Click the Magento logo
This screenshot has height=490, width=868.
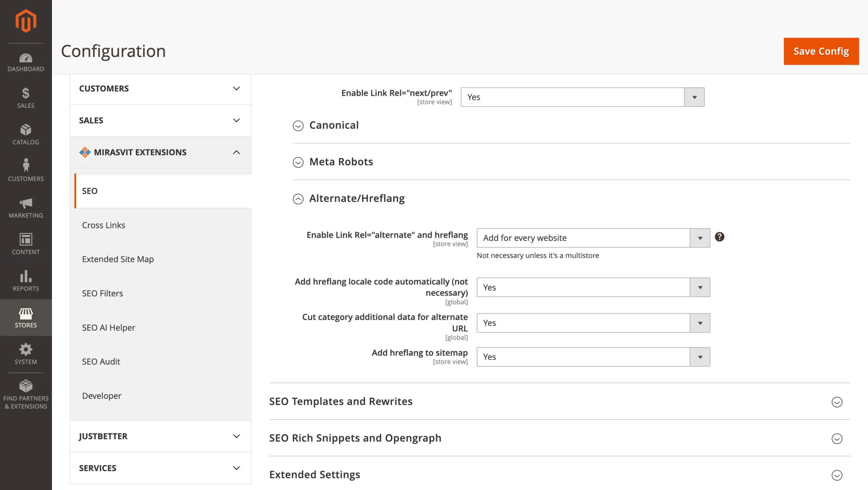26,21
